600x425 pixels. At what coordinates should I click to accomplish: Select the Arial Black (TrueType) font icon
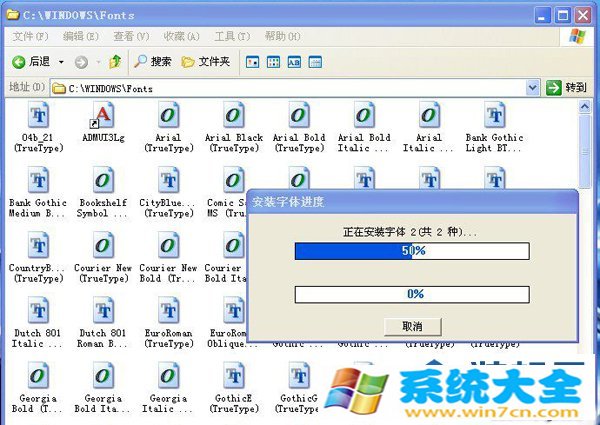[x=233, y=115]
